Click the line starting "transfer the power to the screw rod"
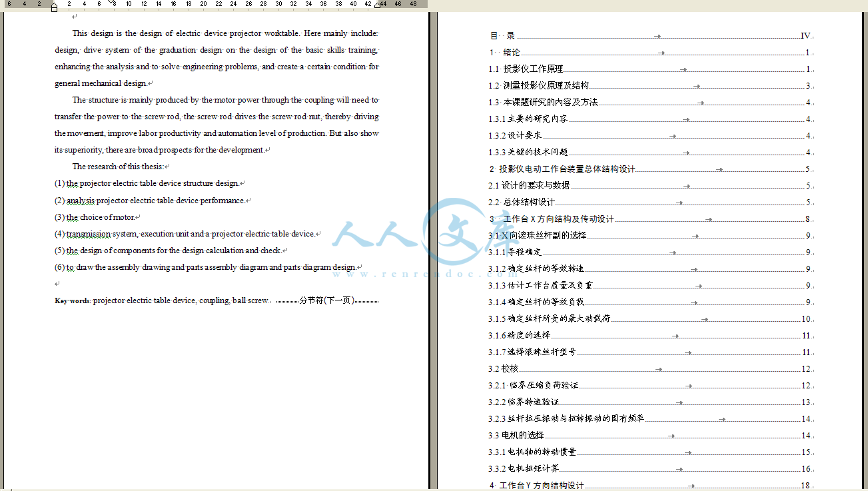The image size is (868, 491). (217, 117)
